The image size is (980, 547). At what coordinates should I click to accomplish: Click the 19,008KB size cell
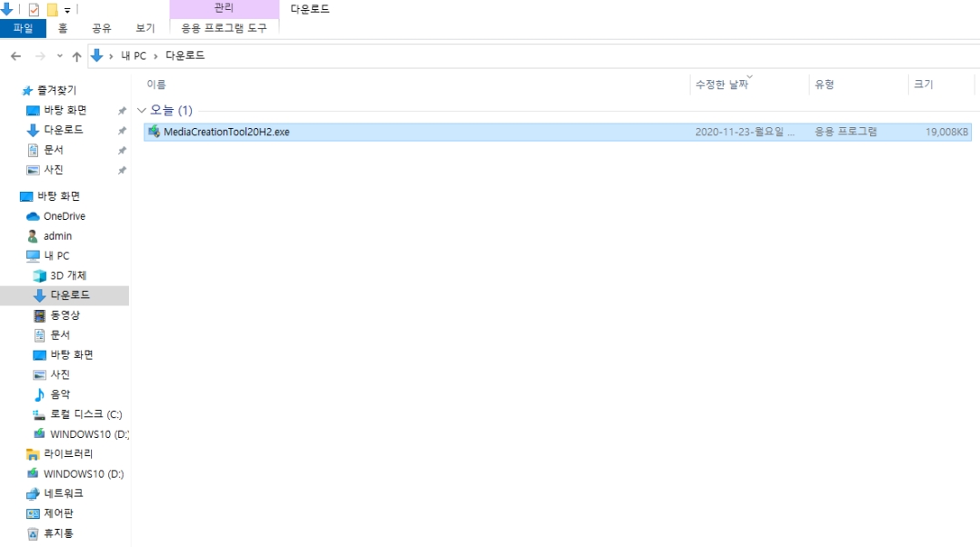(946, 132)
